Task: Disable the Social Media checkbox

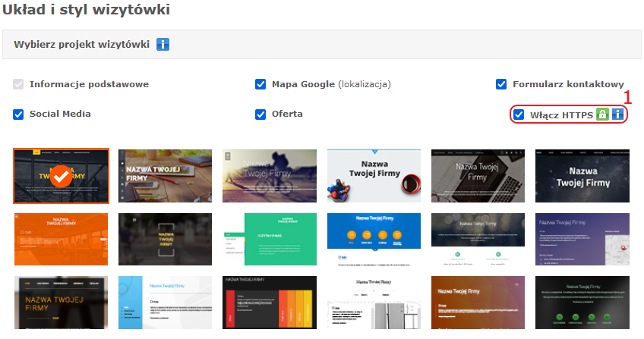Action: point(18,115)
